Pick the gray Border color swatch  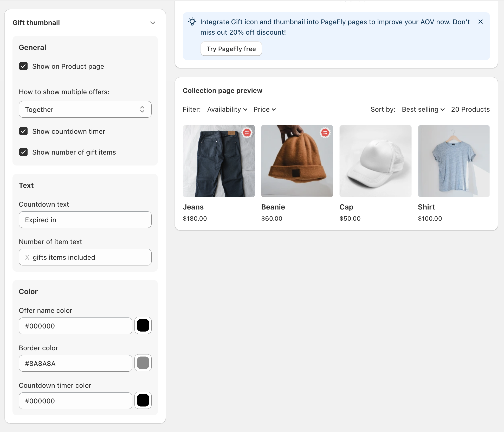click(143, 363)
